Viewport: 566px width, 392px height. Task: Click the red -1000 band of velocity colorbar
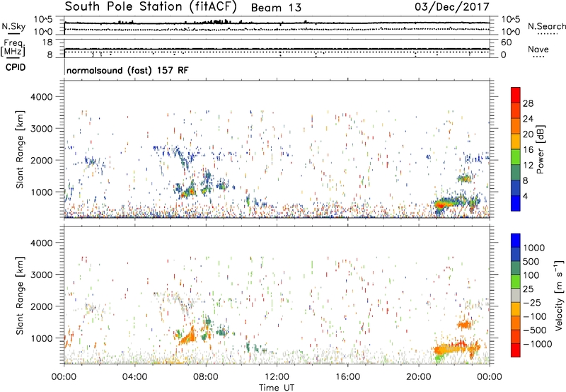(516, 350)
